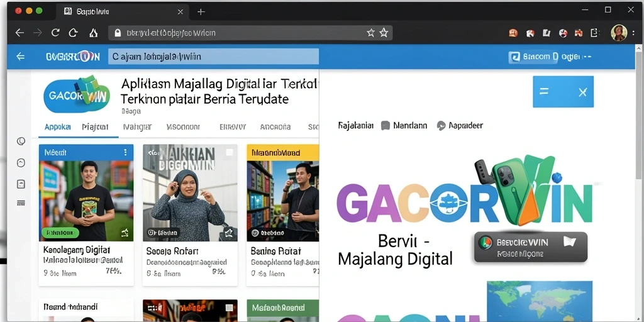Open the Kenolagang Digitat card photo

point(86,201)
